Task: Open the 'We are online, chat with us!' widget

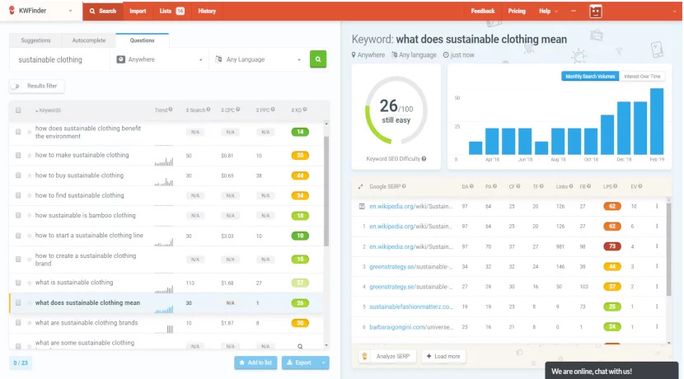Action: click(612, 371)
